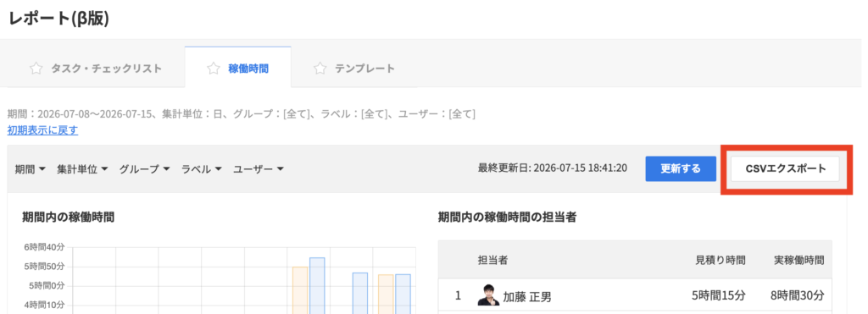Open the ラベル filter dropdown
Viewport: 868px width, 314px height.
coord(202,168)
